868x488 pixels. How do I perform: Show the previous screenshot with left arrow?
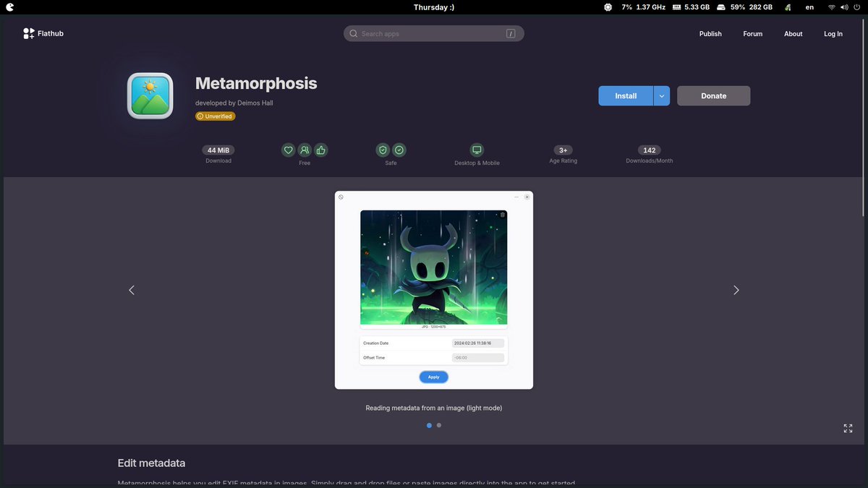click(132, 290)
